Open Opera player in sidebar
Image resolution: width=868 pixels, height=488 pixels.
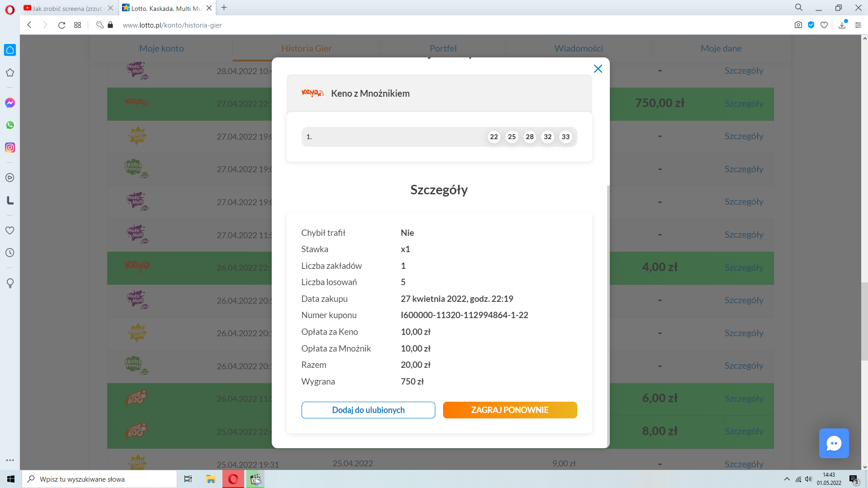[x=10, y=178]
